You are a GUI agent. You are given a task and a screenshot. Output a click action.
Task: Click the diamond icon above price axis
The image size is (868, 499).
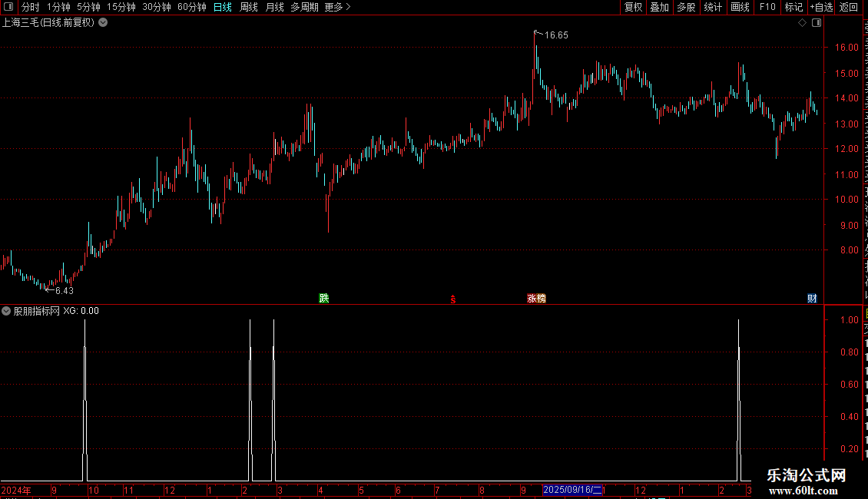(802, 23)
